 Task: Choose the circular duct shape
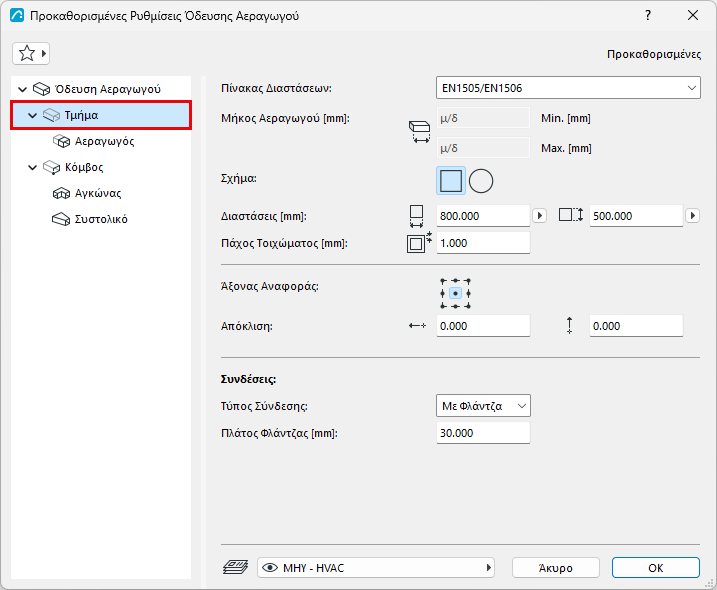pyautogui.click(x=481, y=181)
